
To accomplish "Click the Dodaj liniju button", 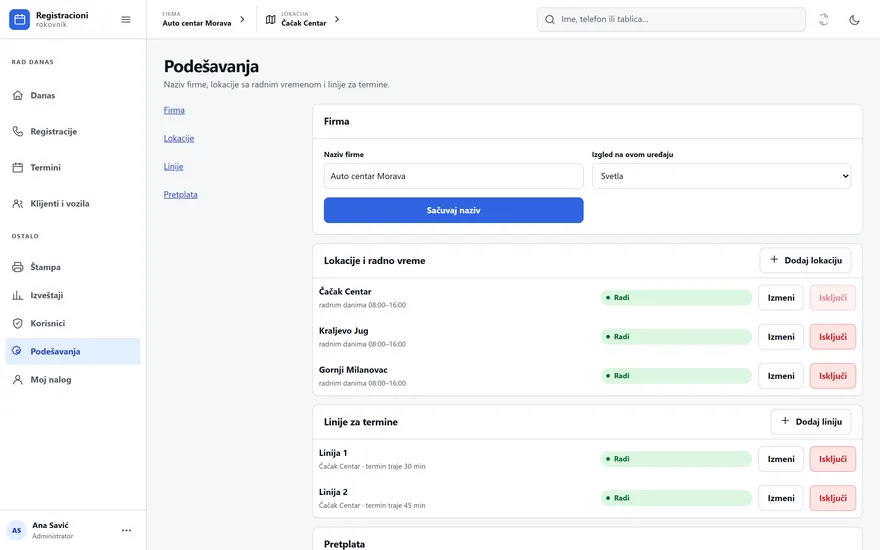I will coord(811,421).
